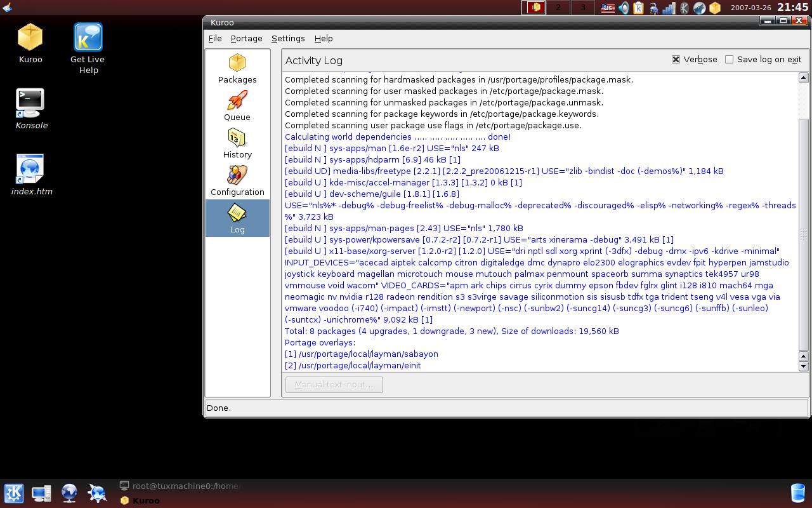This screenshot has height=508, width=812.
Task: Click the Manual text input button
Action: (x=334, y=385)
